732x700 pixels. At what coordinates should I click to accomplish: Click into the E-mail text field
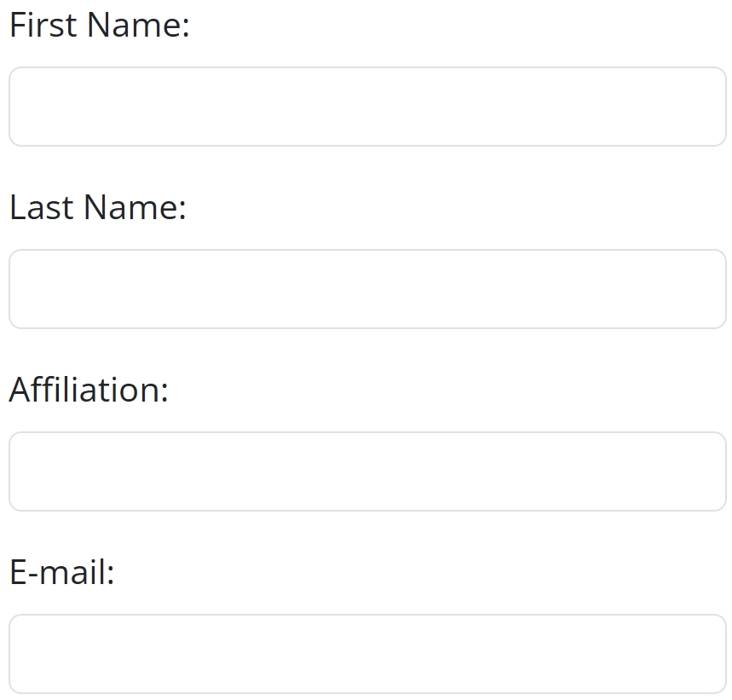(x=367, y=654)
